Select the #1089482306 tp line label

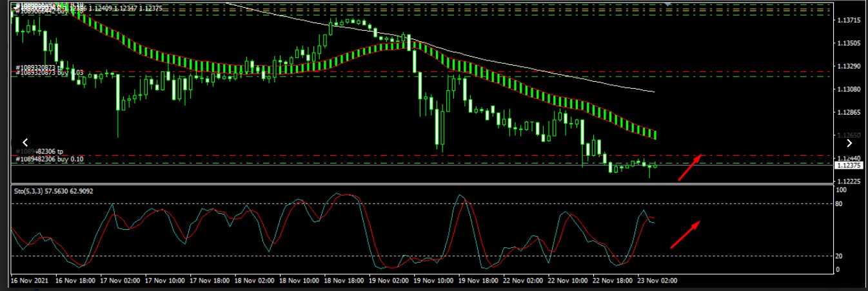tap(39, 151)
